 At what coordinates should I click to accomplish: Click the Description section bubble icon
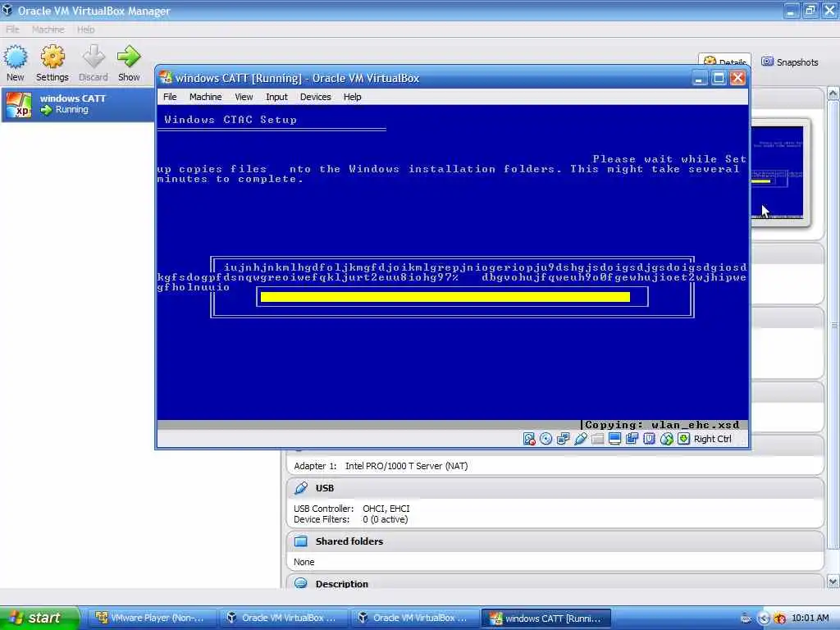(301, 583)
